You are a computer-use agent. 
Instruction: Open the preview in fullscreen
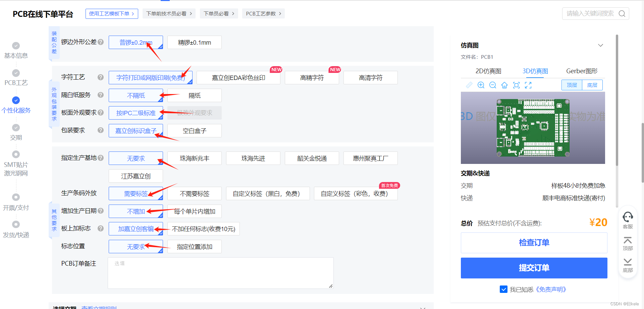coord(528,85)
